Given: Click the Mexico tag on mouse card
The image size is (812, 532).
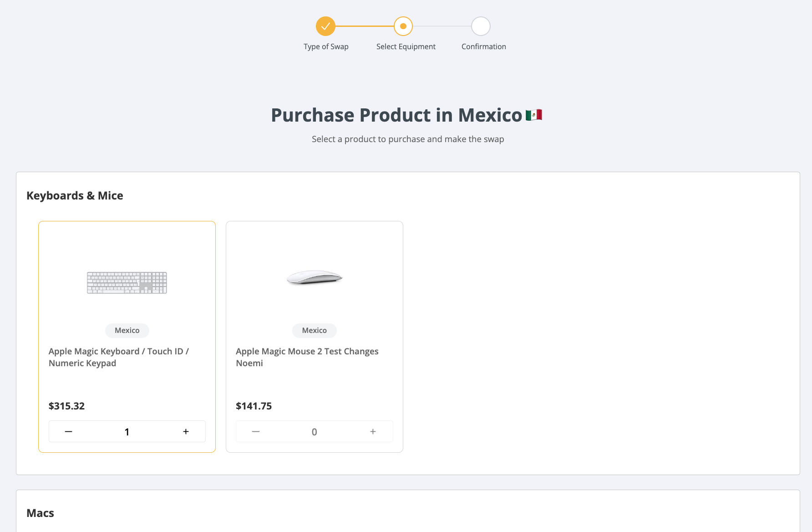Looking at the screenshot, I should coord(314,330).
